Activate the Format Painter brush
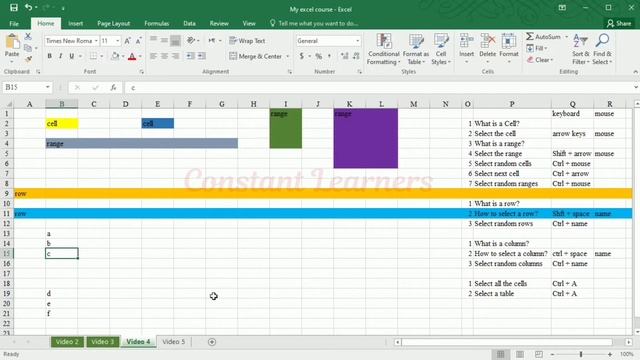This screenshot has width=640, height=360. click(x=28, y=59)
